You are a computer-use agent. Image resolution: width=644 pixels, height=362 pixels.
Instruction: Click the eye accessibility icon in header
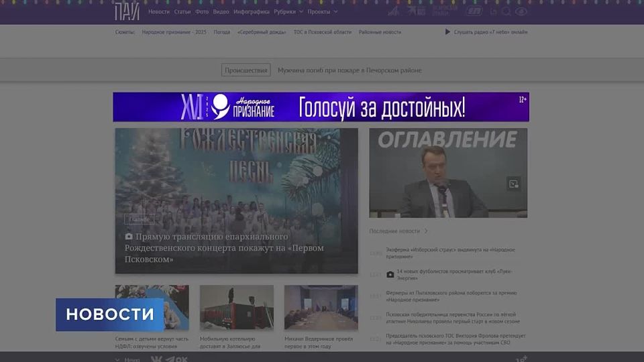(x=521, y=11)
